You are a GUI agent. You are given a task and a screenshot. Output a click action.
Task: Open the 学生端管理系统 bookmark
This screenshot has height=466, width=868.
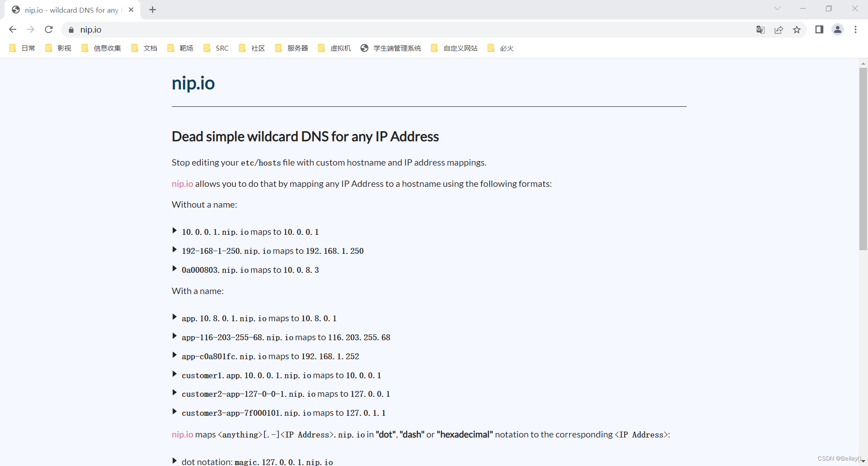point(391,48)
